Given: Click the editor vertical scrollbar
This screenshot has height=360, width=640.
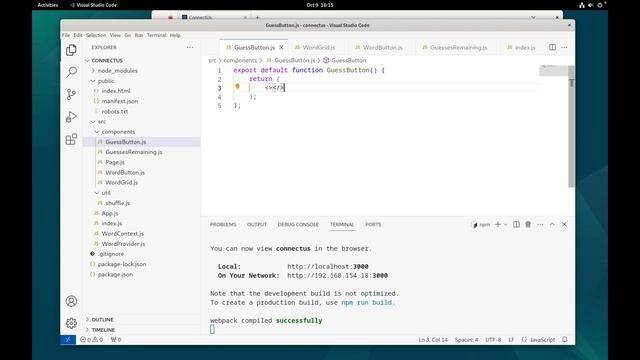Looking at the screenshot, I should (571, 127).
